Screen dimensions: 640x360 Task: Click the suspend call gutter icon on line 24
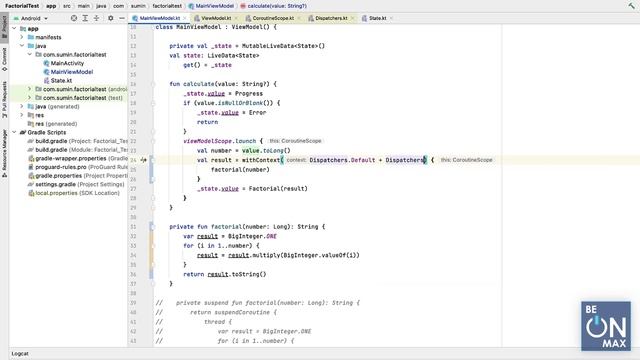pyautogui.click(x=143, y=160)
